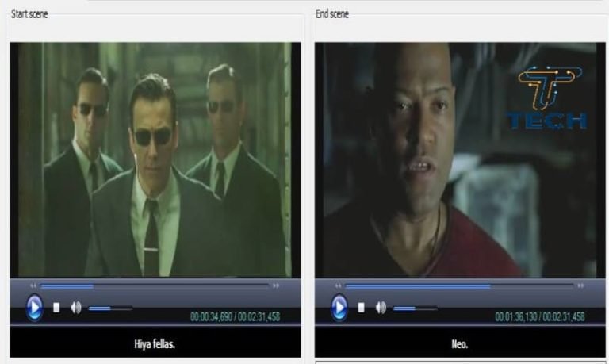Step backward in End scene seek bar
Image resolution: width=609 pixels, height=364 pixels.
point(338,286)
